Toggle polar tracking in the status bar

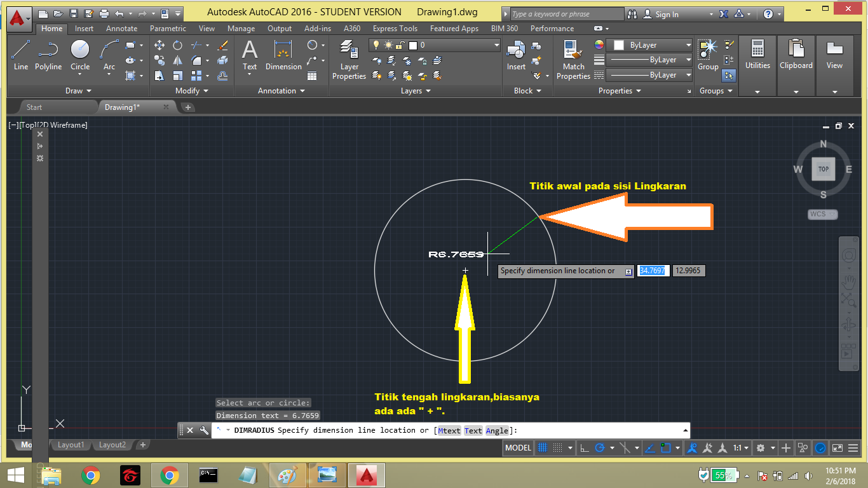pyautogui.click(x=600, y=448)
